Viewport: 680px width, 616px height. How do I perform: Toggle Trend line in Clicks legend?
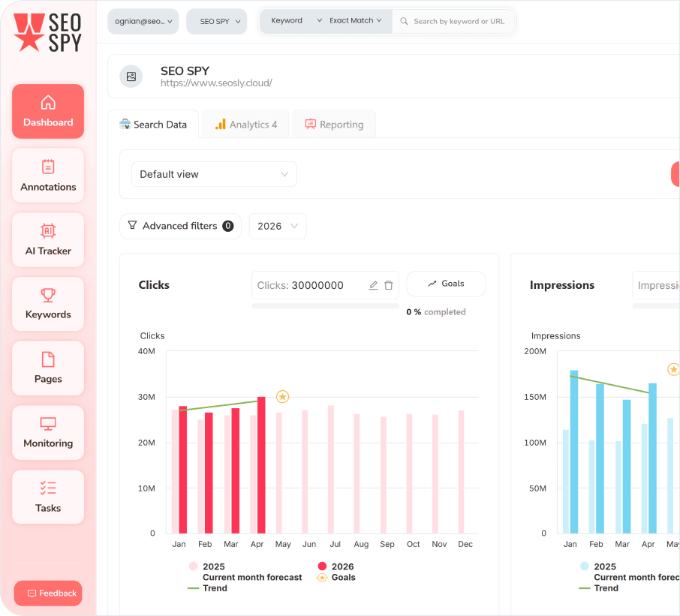point(208,588)
